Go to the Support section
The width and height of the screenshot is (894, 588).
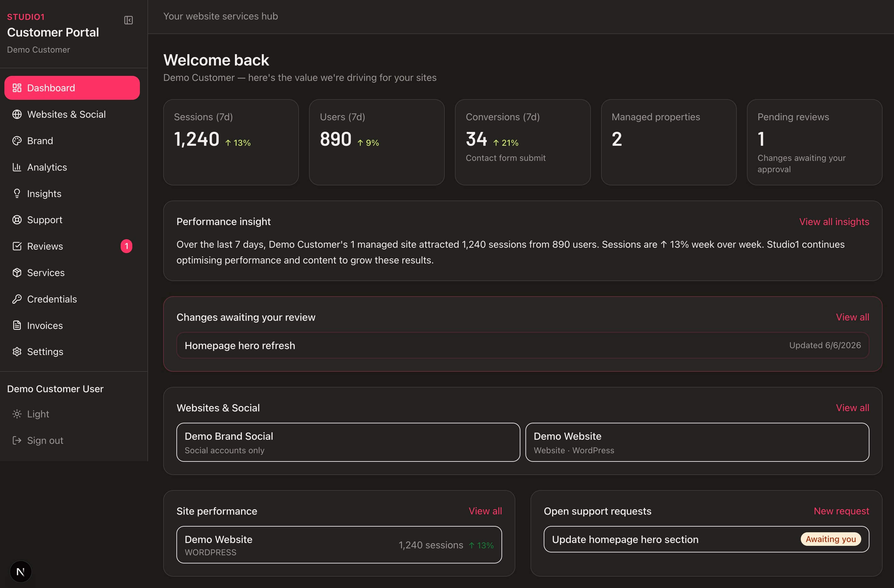72,219
